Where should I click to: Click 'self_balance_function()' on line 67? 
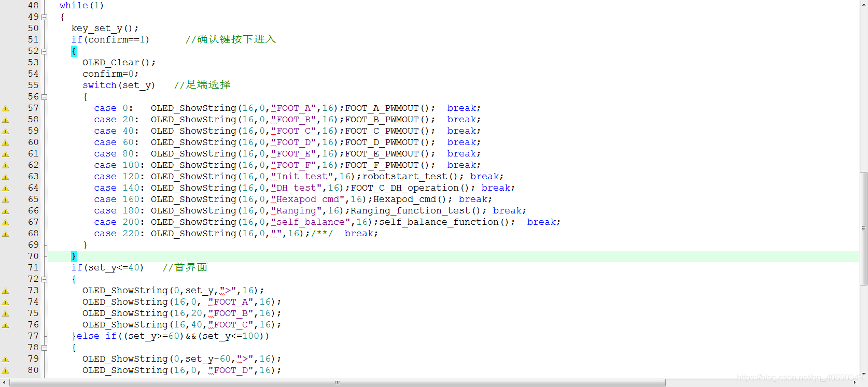(x=444, y=222)
